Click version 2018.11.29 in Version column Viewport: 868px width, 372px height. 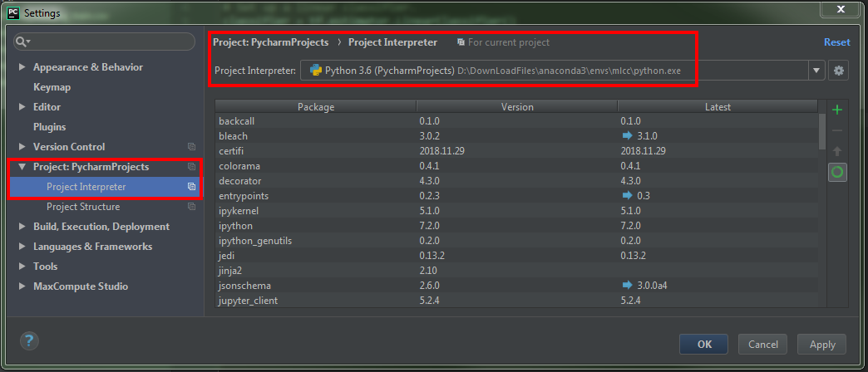[441, 151]
